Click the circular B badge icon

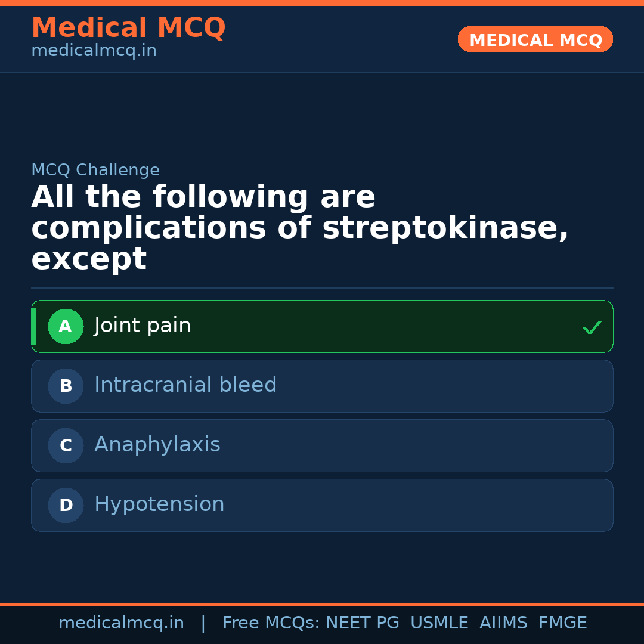(66, 386)
